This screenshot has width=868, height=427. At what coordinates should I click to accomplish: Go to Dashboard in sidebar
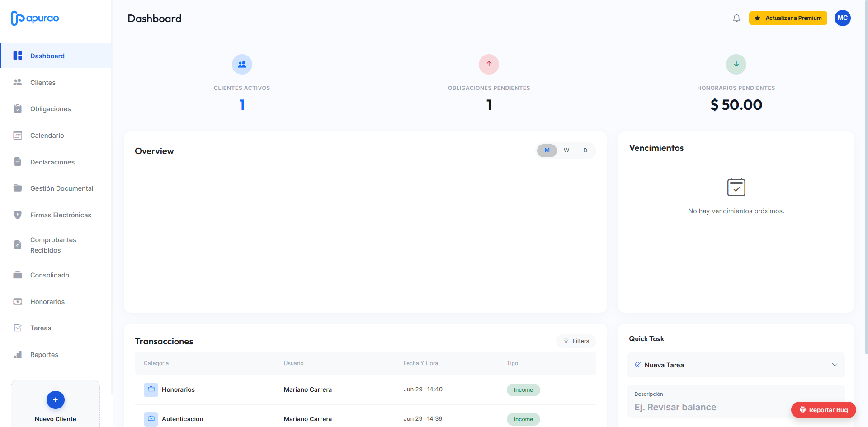click(56, 56)
